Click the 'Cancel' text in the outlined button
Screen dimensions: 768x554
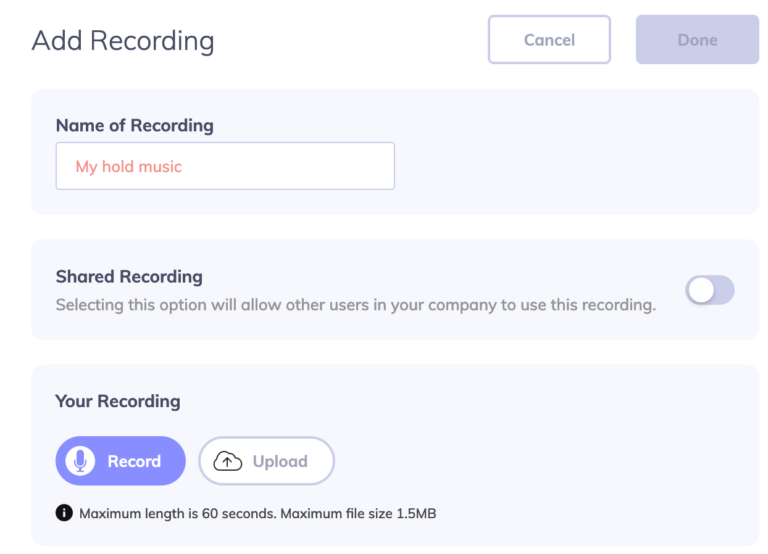tap(550, 40)
